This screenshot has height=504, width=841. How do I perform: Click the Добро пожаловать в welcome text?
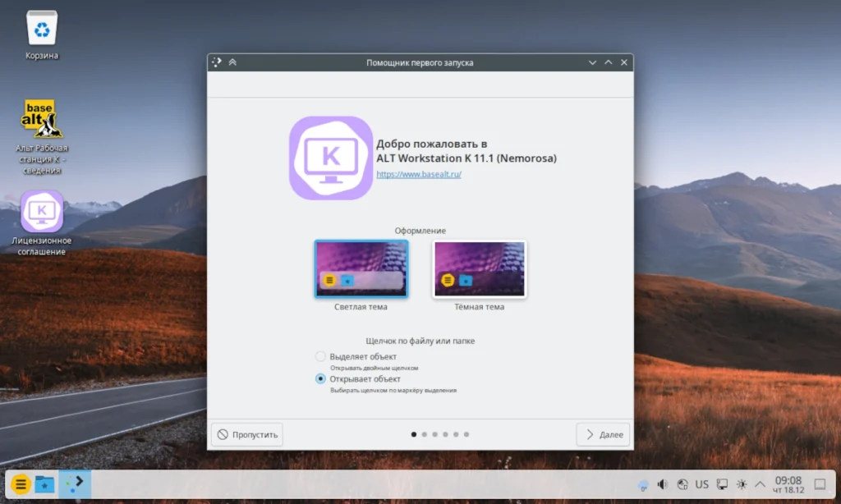pyautogui.click(x=432, y=144)
